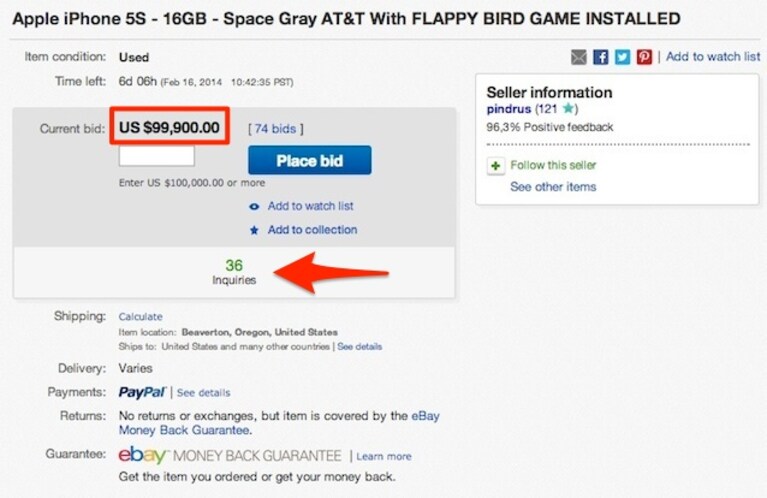Share listing via email envelope icon
The image size is (767, 498).
579,57
